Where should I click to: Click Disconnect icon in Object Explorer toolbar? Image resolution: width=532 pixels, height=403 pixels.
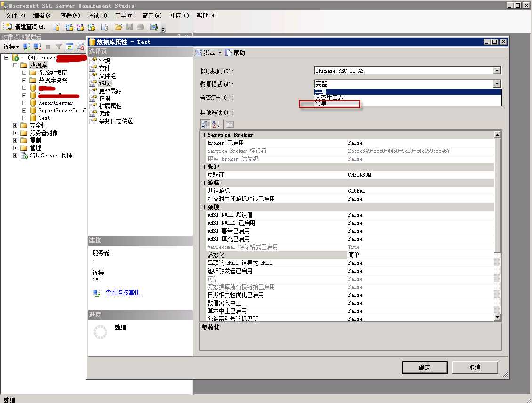coord(37,47)
